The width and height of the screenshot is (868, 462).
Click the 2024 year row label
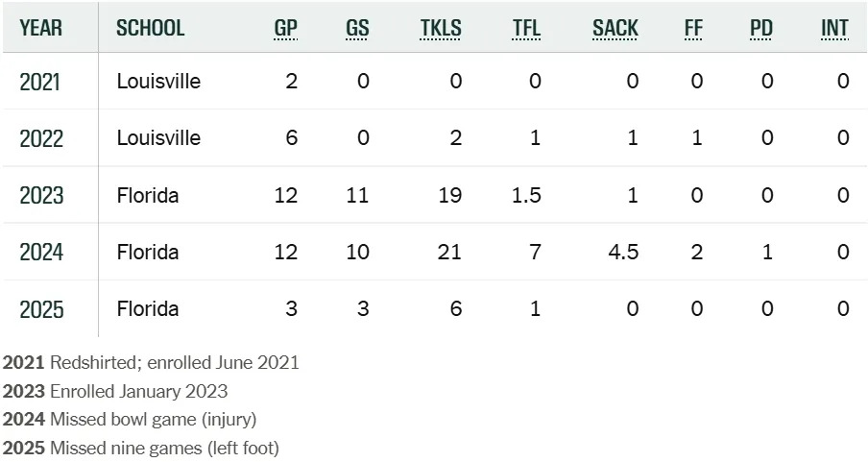click(40, 253)
